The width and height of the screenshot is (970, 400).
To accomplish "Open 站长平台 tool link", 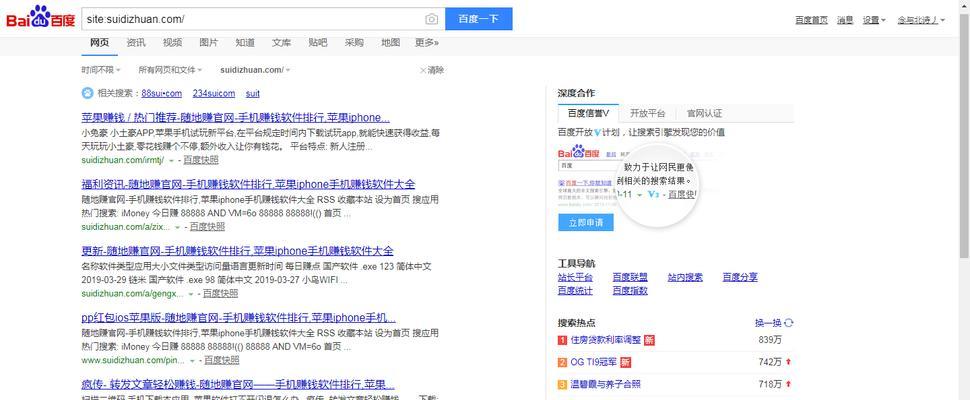I will (x=575, y=277).
